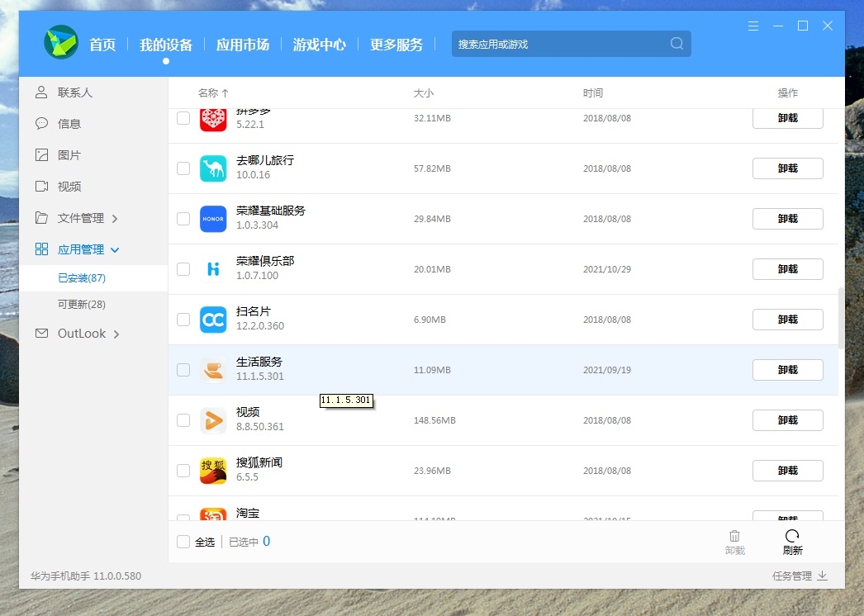The image size is (864, 616).
Task: Click the Messages bubble icon in the sidebar
Action: [41, 123]
